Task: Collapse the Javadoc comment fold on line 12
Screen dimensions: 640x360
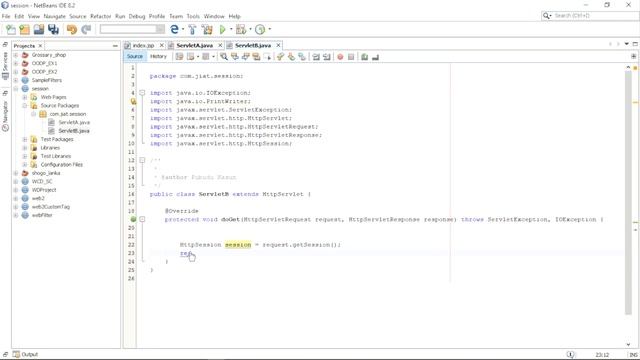Action: [142, 160]
